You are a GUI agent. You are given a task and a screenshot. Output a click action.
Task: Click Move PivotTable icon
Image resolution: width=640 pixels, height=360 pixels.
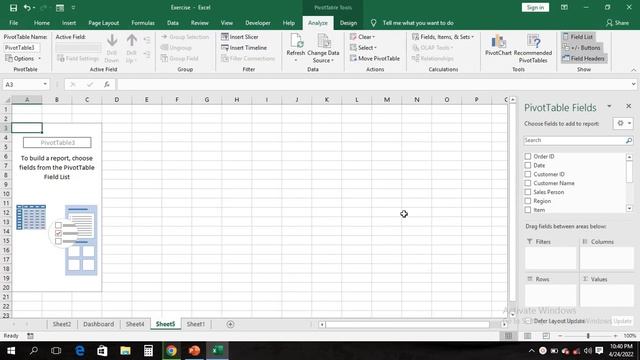(x=353, y=58)
